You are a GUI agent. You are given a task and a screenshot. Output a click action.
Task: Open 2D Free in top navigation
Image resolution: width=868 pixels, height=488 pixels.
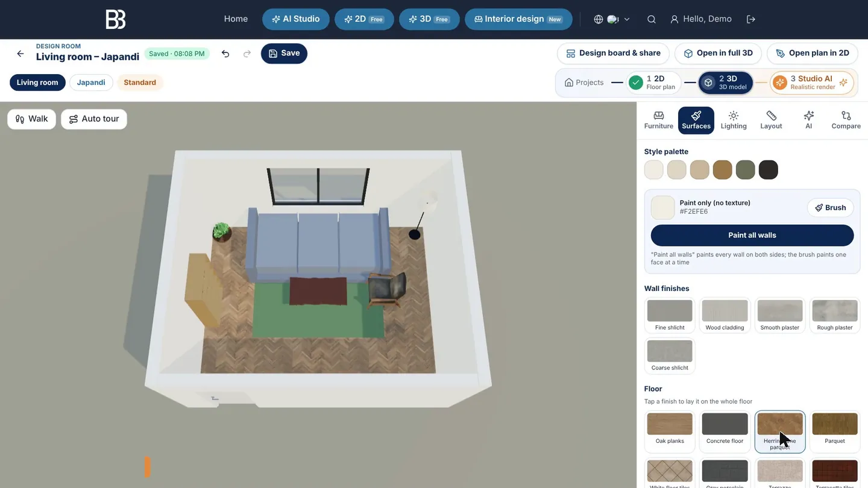[x=364, y=19]
